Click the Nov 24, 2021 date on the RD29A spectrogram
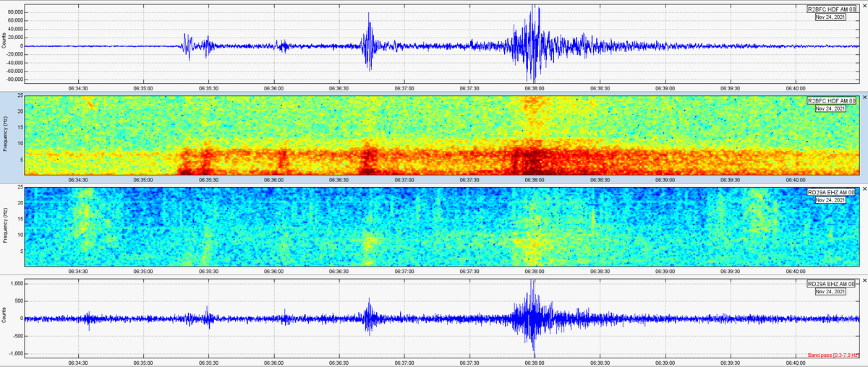 click(830, 200)
